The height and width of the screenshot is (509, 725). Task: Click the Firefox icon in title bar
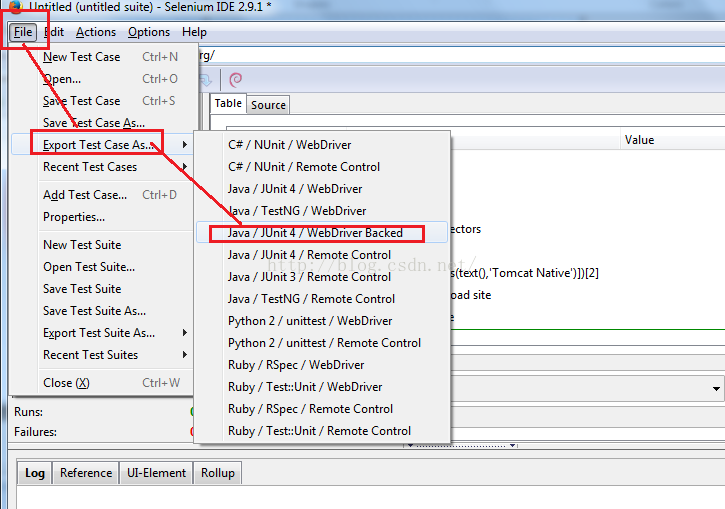[x=15, y=6]
